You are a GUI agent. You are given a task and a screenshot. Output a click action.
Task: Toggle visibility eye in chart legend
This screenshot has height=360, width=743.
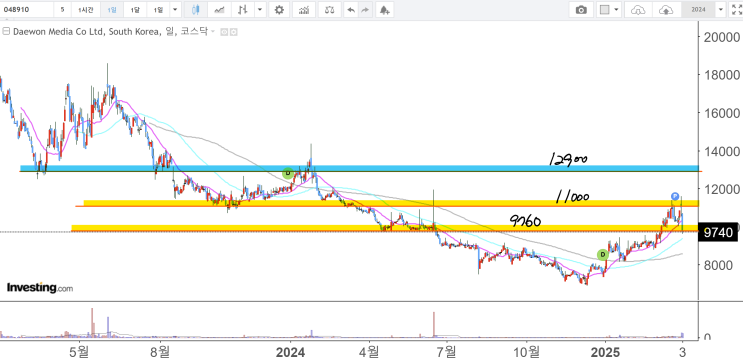tap(225, 32)
